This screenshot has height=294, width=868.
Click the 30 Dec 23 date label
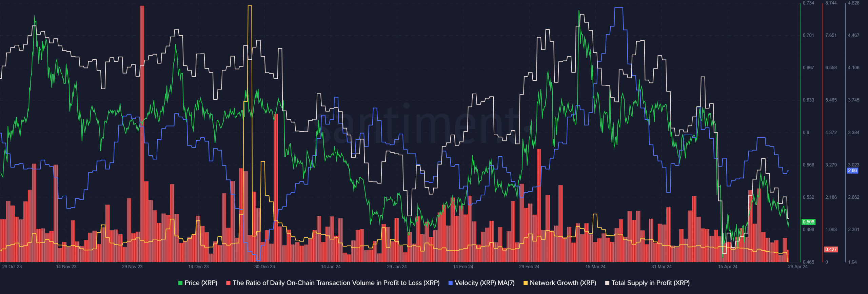pos(264,267)
